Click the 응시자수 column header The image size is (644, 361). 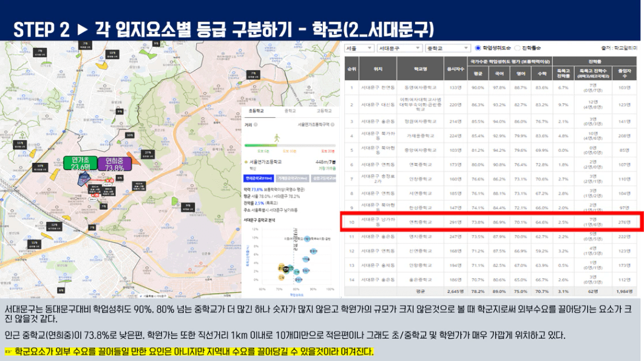[x=455, y=69]
